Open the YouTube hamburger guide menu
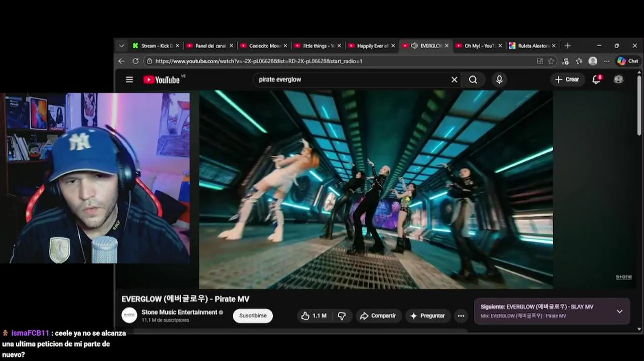Screen dimensions: 644x361 129,79
